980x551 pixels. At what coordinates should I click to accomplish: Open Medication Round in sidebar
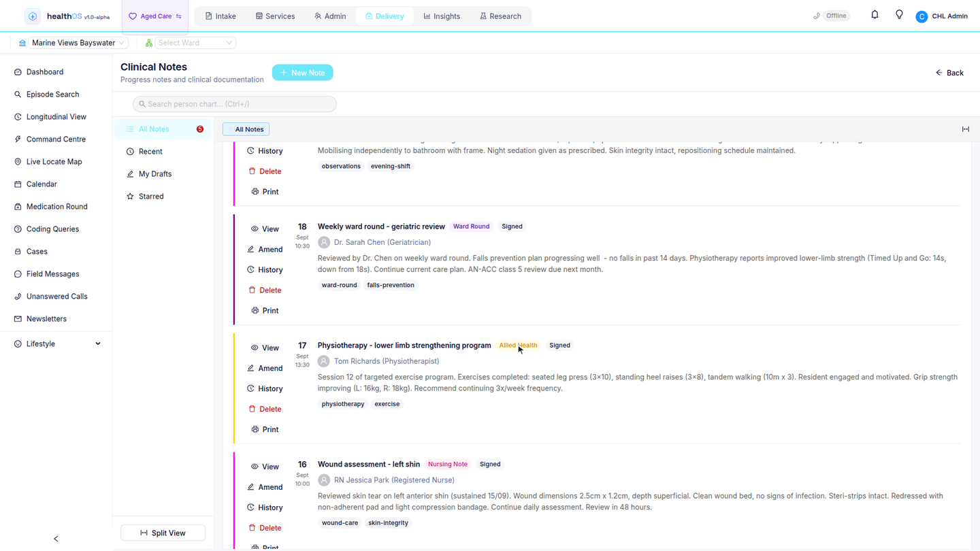pyautogui.click(x=56, y=207)
